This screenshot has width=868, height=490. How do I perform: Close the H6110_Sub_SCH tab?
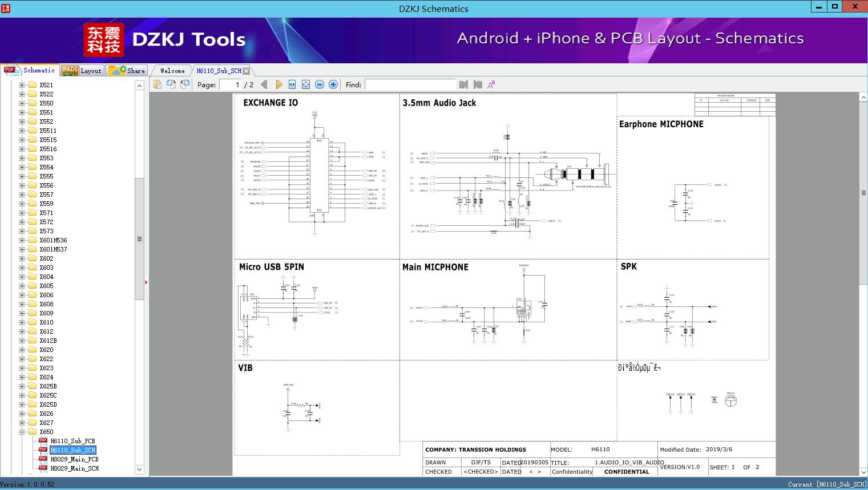[x=247, y=71]
